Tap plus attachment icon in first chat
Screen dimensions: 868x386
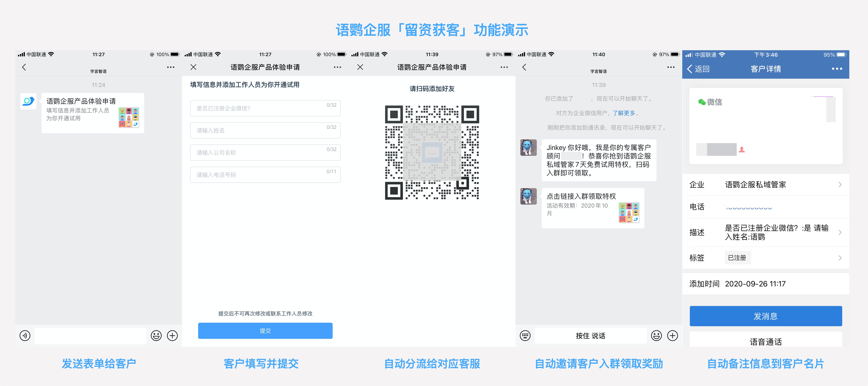pos(172,335)
